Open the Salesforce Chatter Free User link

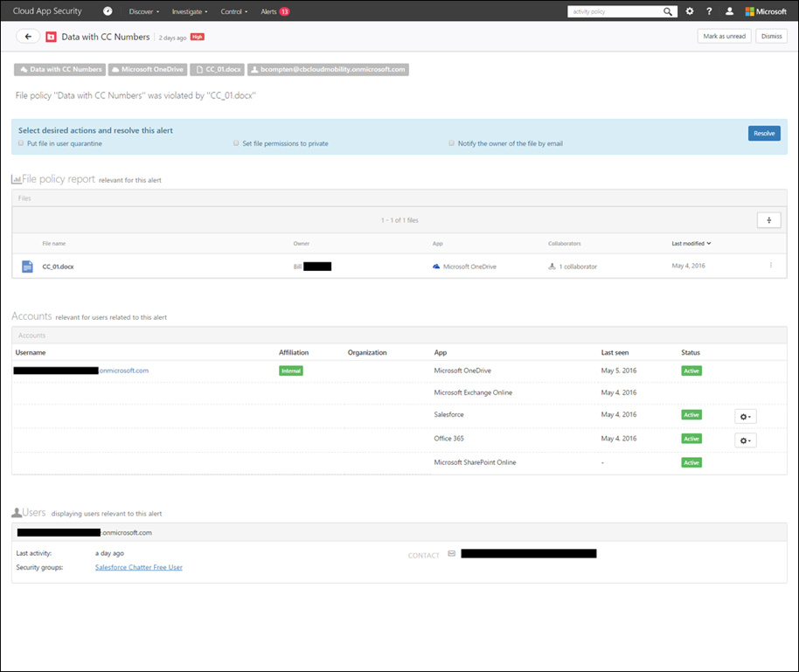[139, 567]
